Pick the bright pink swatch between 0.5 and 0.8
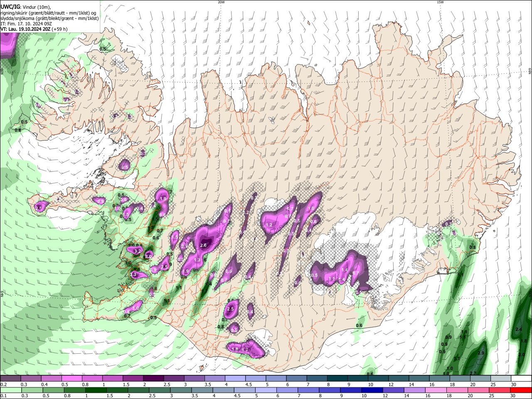Image resolution: width=532 pixels, height=399 pixels. (x=71, y=378)
